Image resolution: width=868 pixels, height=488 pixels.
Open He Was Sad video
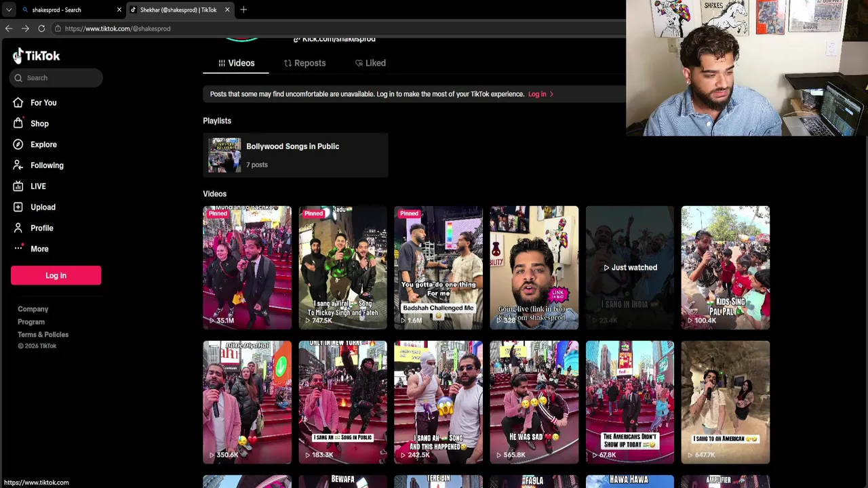click(x=534, y=402)
